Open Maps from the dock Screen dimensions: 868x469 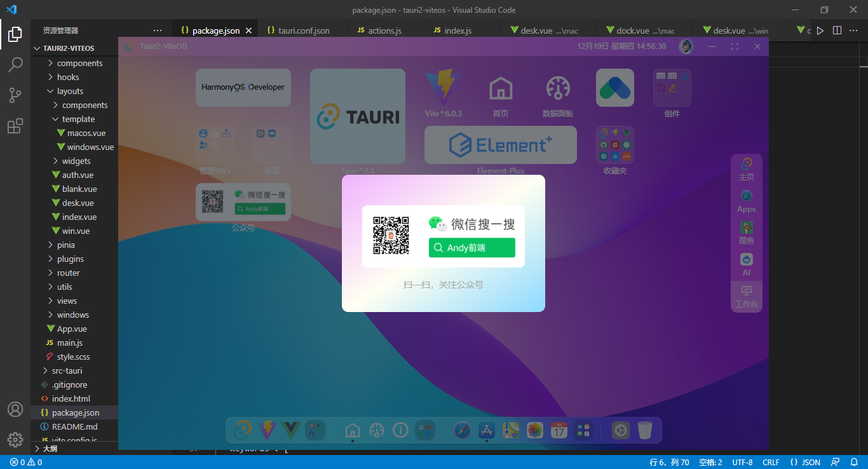pos(511,430)
